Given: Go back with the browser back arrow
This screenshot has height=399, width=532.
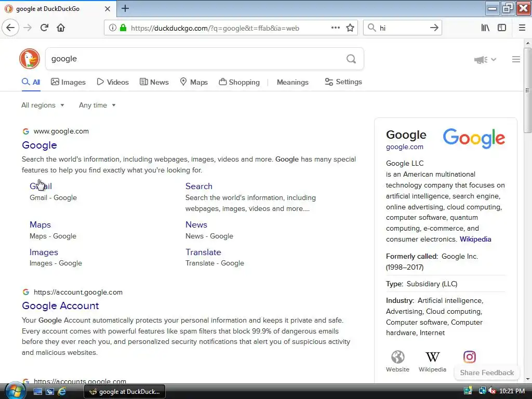Looking at the screenshot, I should click(10, 28).
